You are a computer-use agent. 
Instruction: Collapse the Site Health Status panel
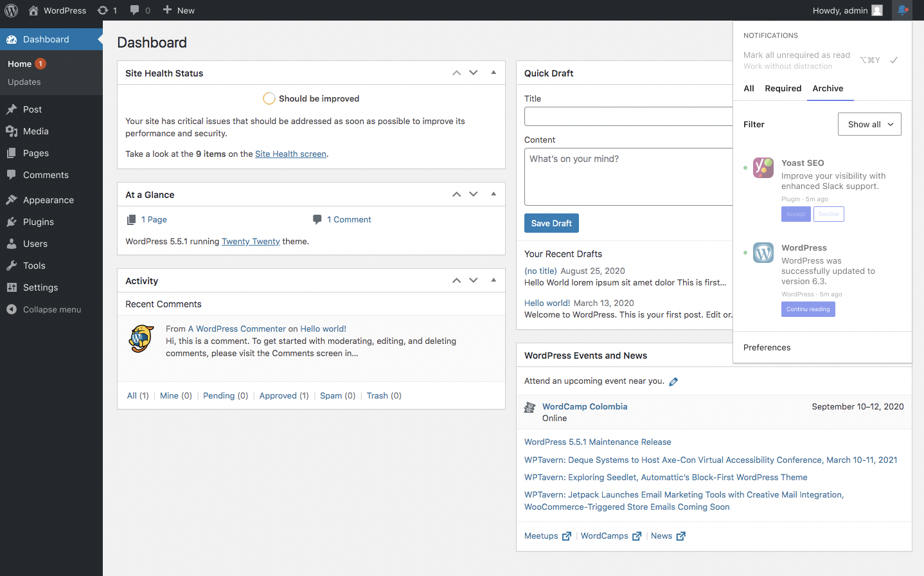[x=493, y=73]
